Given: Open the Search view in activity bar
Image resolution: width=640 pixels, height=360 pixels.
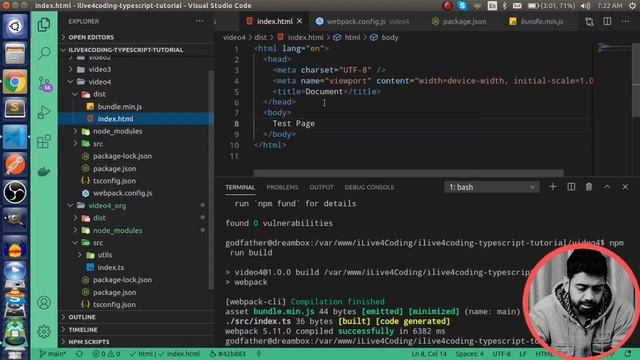Looking at the screenshot, I should click(x=44, y=53).
